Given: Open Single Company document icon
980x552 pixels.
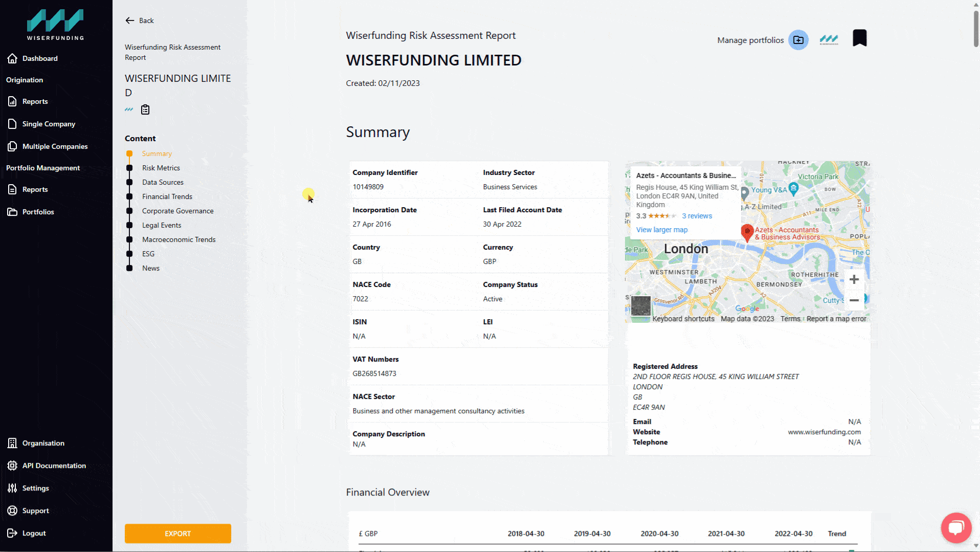Looking at the screenshot, I should (x=12, y=124).
